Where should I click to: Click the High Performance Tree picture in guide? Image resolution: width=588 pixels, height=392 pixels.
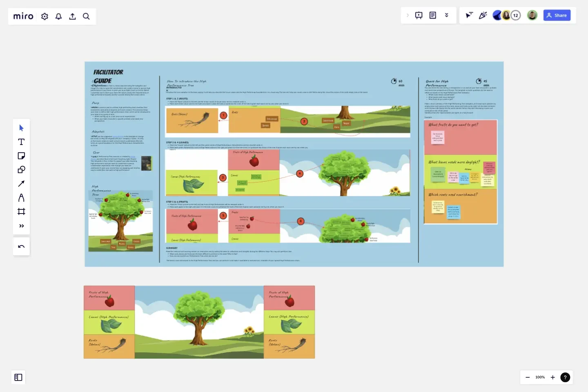[120, 221]
